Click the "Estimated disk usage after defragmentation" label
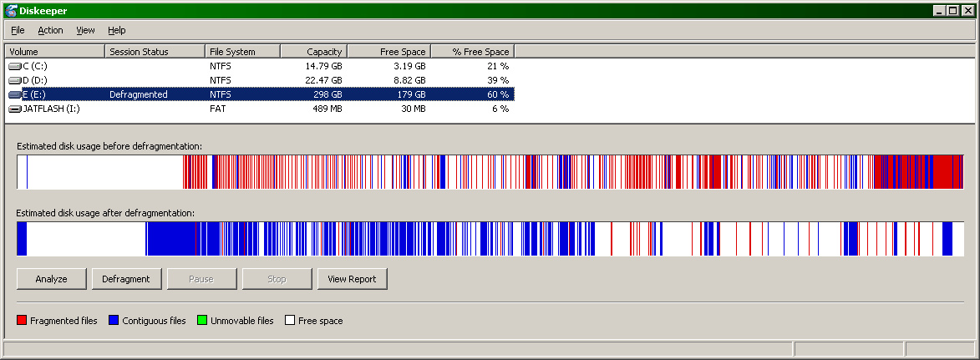Image resolution: width=980 pixels, height=360 pixels. tap(105, 213)
